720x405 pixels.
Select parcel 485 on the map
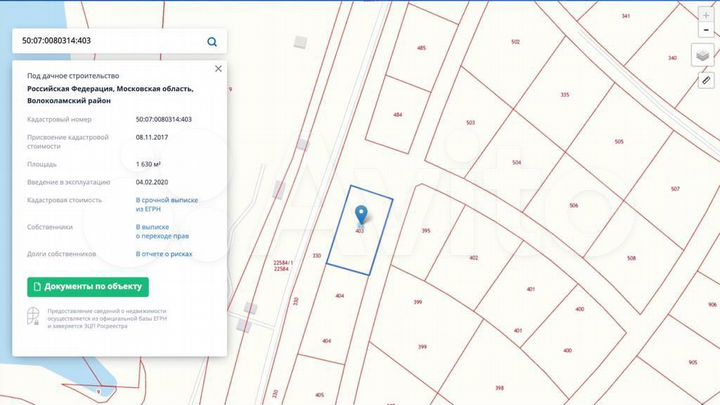pyautogui.click(x=421, y=48)
